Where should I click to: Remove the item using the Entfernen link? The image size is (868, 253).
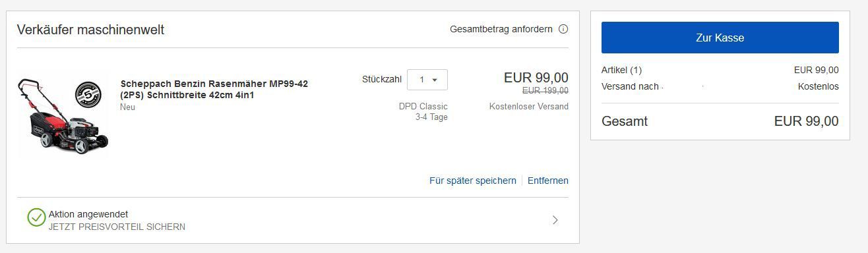click(548, 181)
